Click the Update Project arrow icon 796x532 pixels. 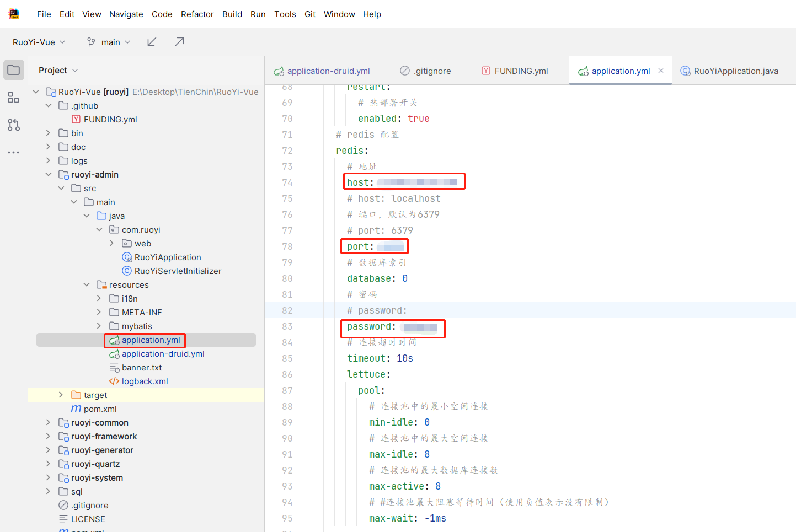tap(152, 42)
